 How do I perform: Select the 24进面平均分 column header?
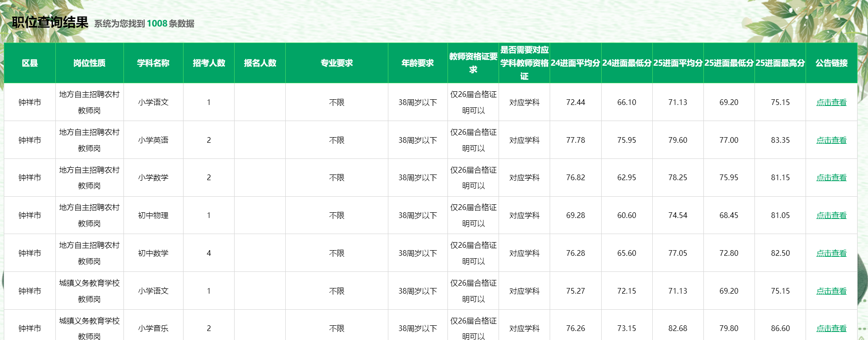click(x=575, y=63)
